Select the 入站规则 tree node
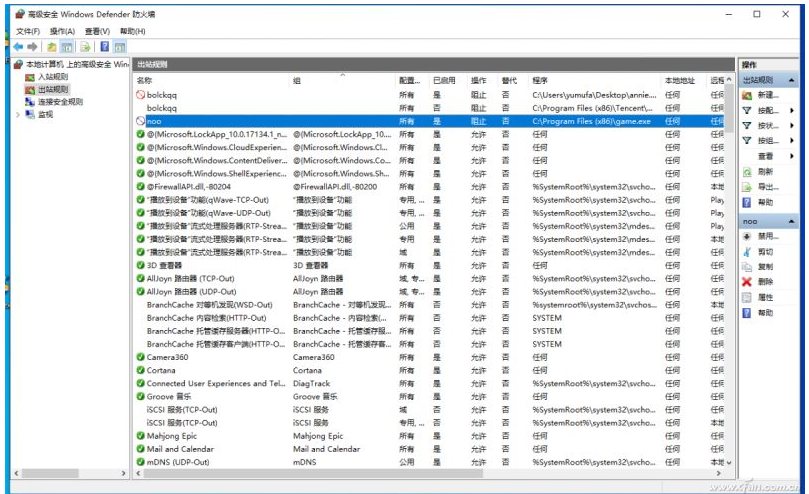This screenshot has height=494, width=809. coord(53,77)
